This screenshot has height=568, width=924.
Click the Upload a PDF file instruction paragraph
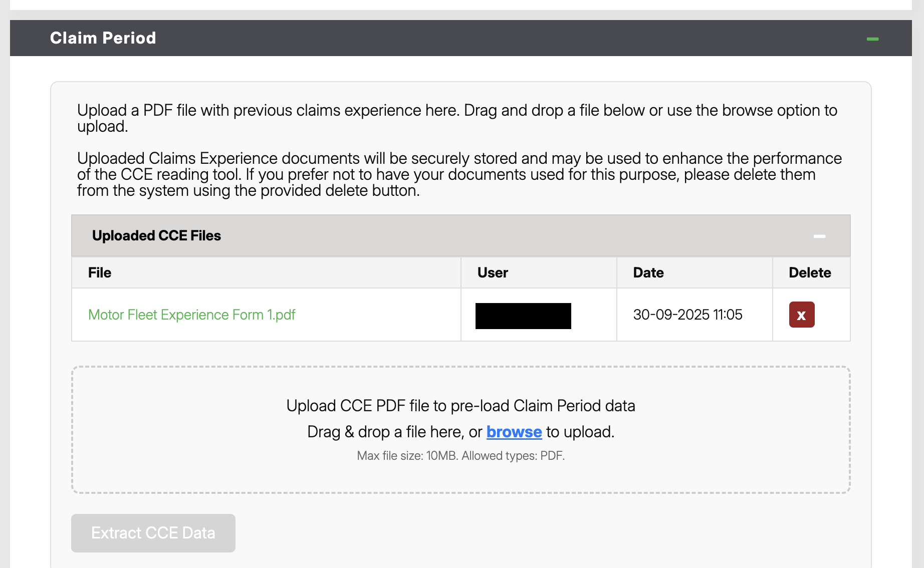point(457,118)
